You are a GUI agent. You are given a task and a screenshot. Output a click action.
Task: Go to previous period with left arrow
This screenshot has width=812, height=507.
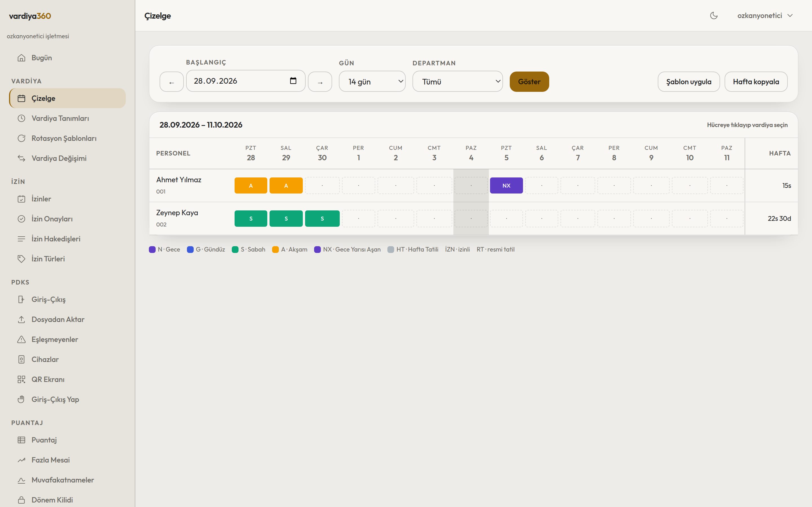click(171, 81)
